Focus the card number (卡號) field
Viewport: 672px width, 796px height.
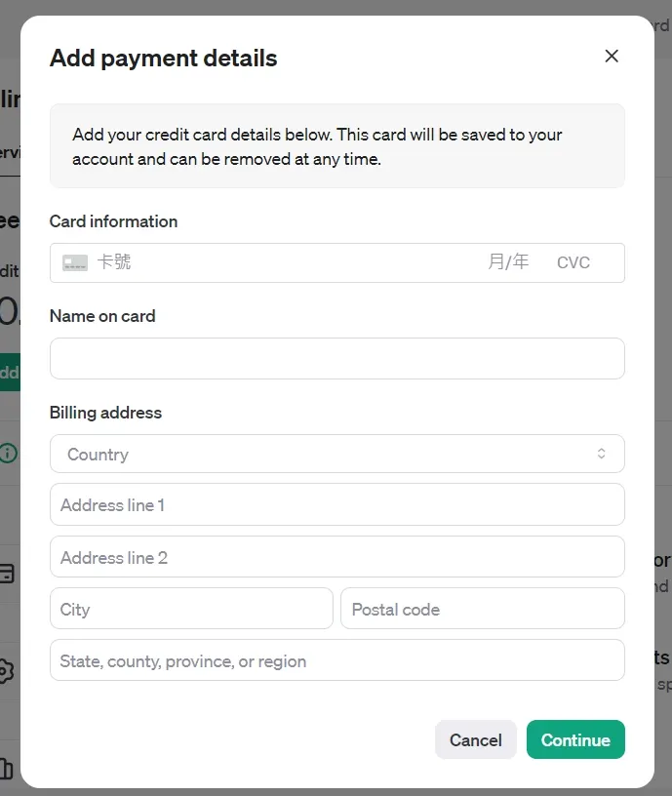pos(283,262)
